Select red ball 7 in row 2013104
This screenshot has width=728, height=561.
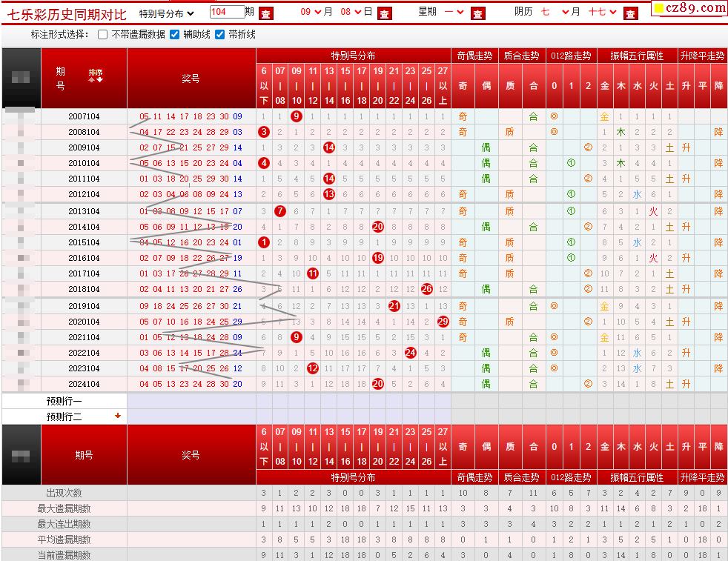click(x=280, y=211)
